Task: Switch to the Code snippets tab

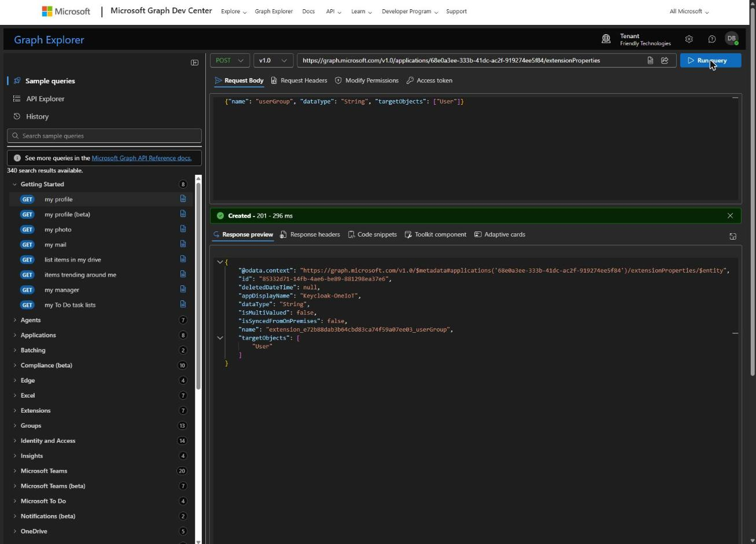Action: [x=372, y=234]
